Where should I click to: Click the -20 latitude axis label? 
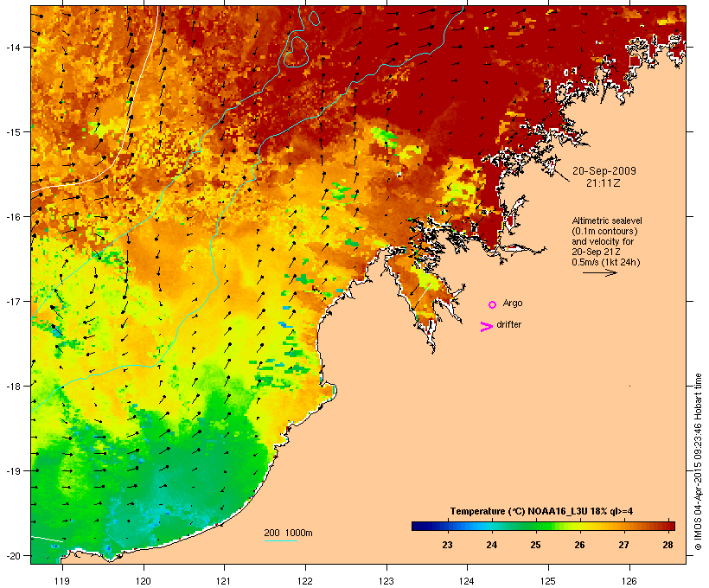click(x=13, y=556)
